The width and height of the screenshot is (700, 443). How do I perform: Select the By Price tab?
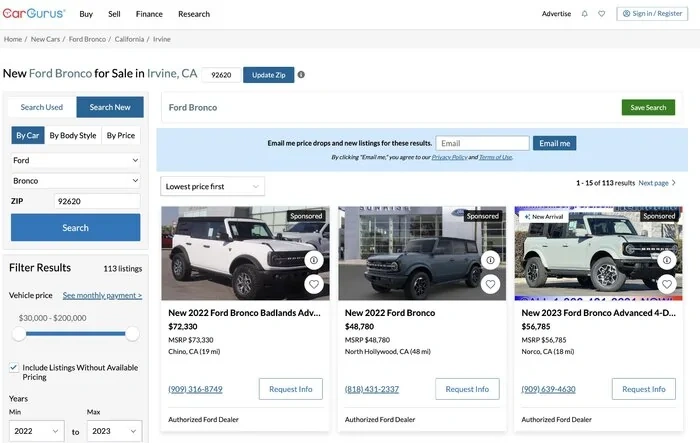(x=121, y=135)
